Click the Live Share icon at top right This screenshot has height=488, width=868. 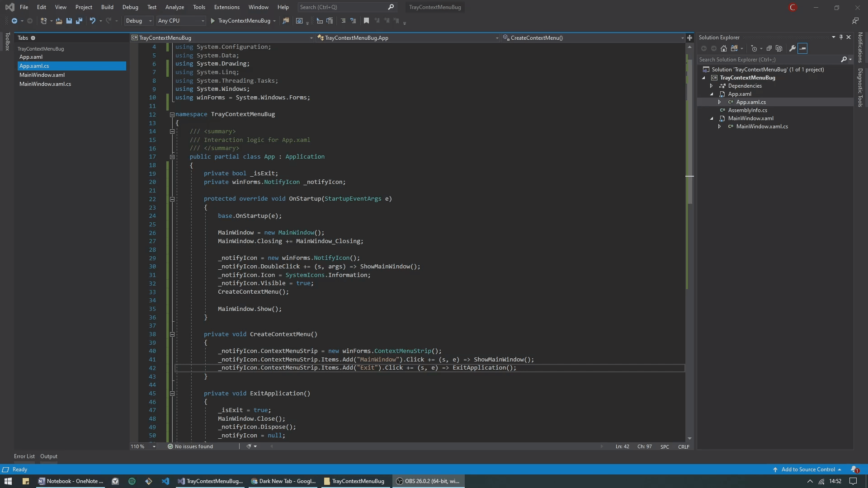855,21
